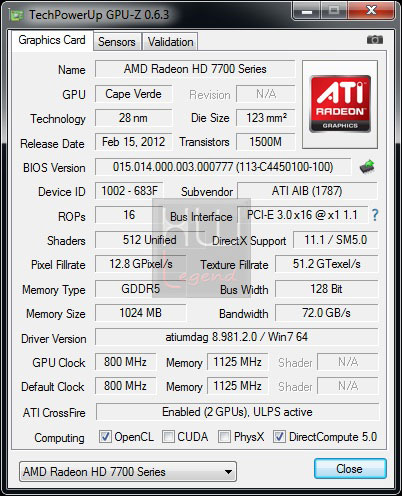Click the BIOS Version field

tap(223, 167)
